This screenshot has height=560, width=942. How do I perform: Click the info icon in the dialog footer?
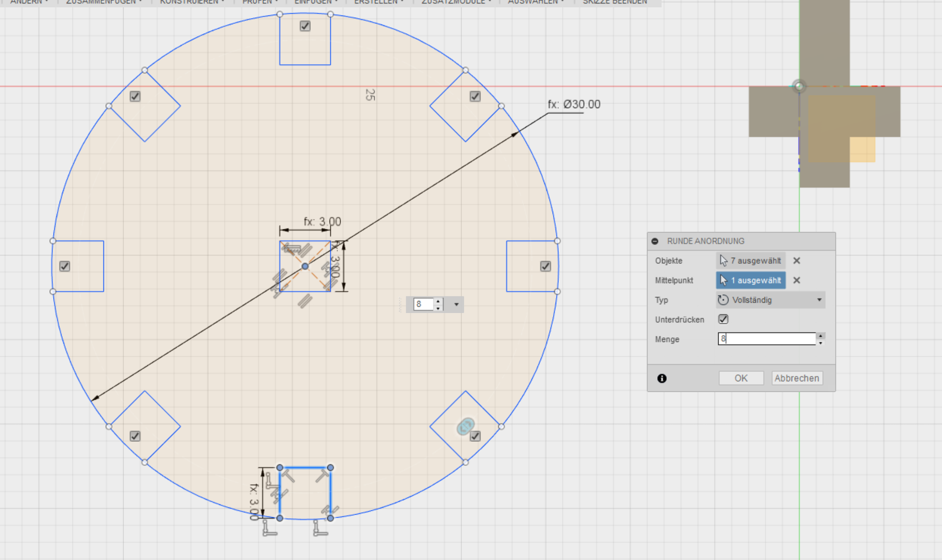pyautogui.click(x=662, y=379)
